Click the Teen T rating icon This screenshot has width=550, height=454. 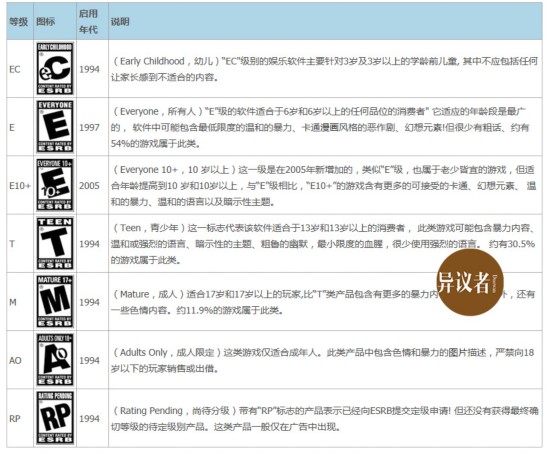pos(55,243)
